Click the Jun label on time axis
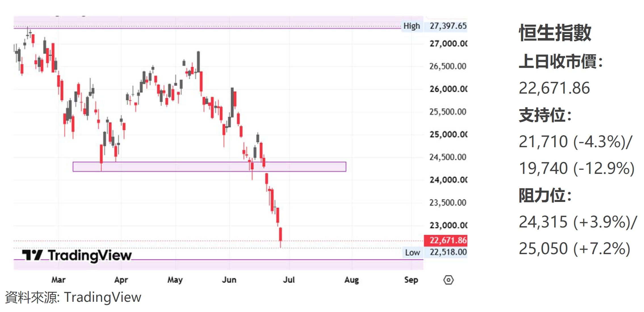644x312 pixels. tap(229, 280)
